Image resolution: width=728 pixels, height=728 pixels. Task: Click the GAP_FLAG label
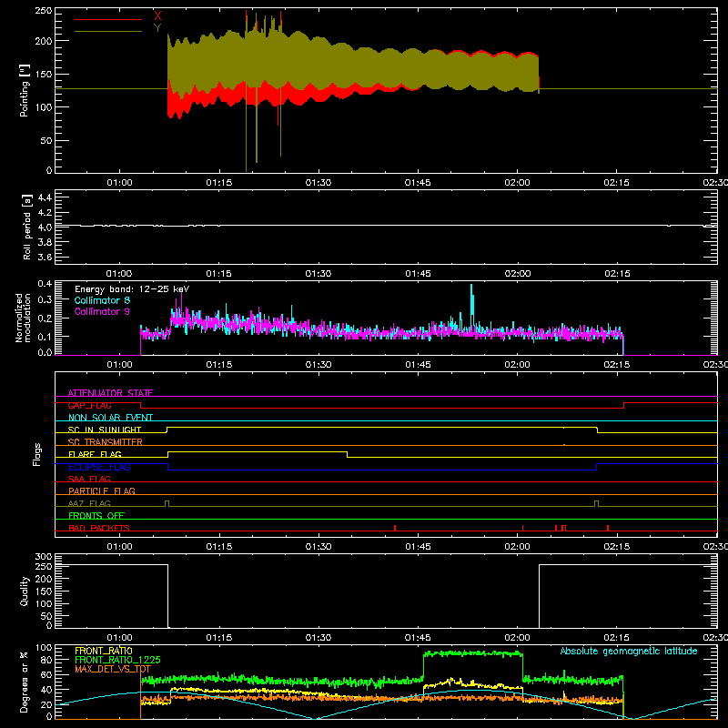89,405
